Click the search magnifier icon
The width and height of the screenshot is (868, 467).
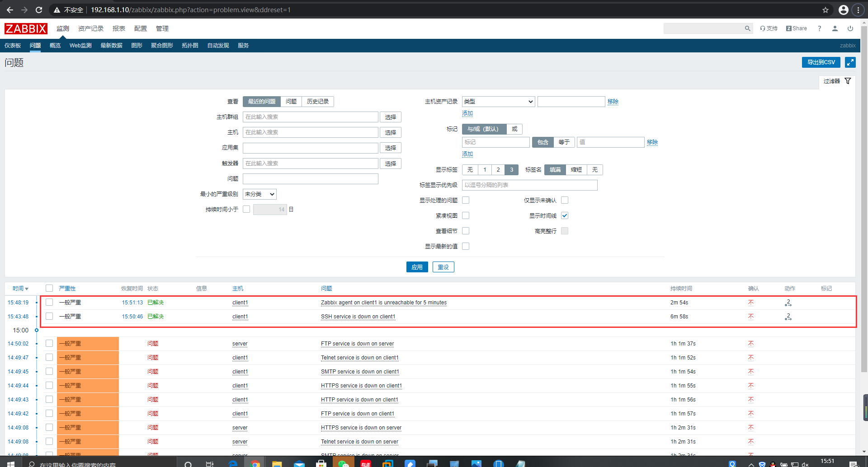[747, 28]
